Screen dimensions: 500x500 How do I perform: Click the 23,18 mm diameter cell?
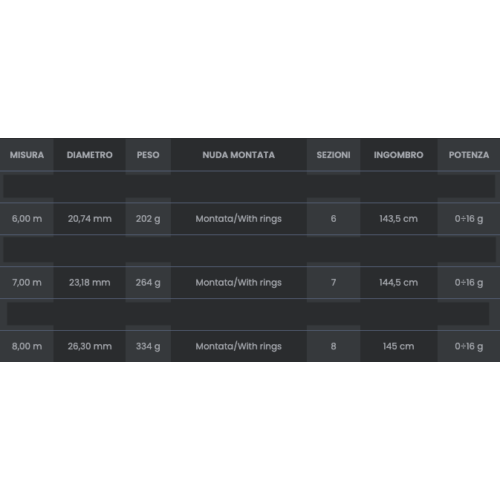89,282
